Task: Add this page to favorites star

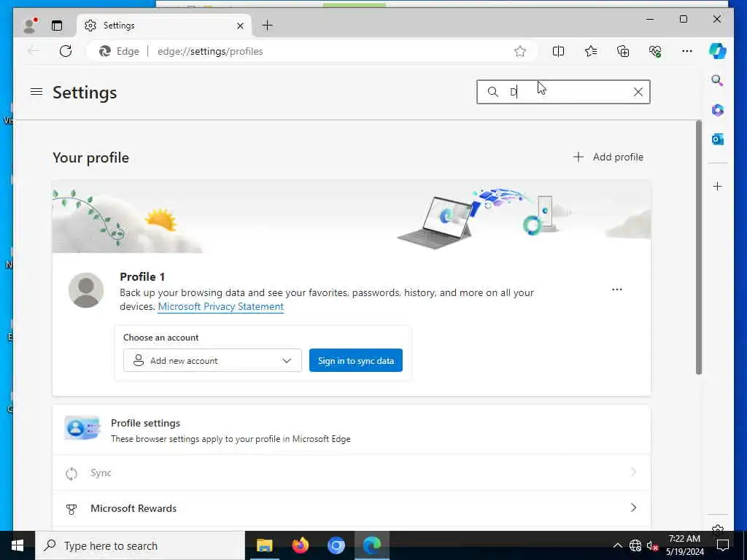Action: coord(520,51)
